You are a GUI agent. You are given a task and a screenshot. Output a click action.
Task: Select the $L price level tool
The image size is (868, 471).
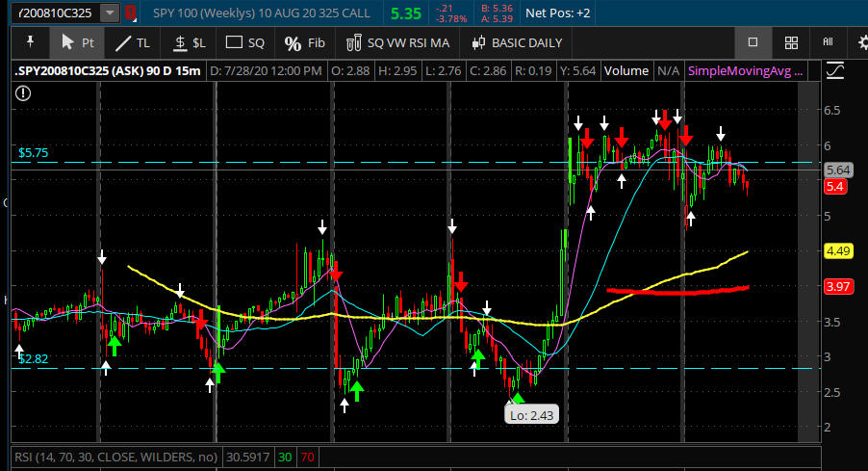189,42
